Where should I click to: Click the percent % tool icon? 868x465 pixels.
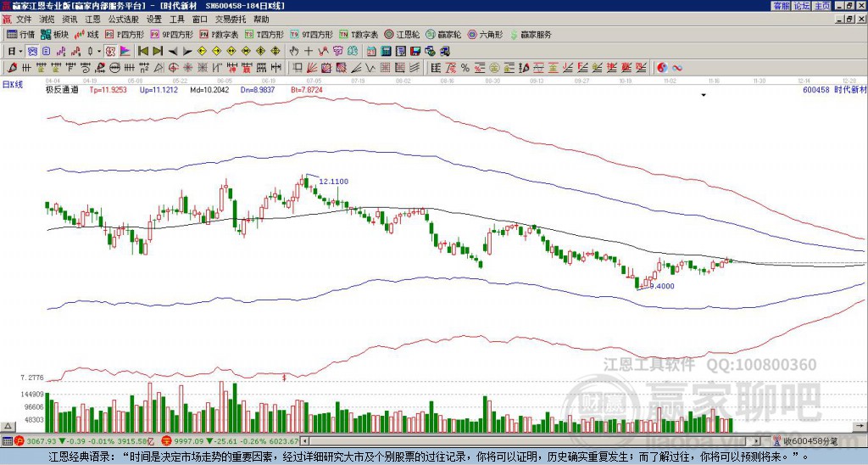465,68
